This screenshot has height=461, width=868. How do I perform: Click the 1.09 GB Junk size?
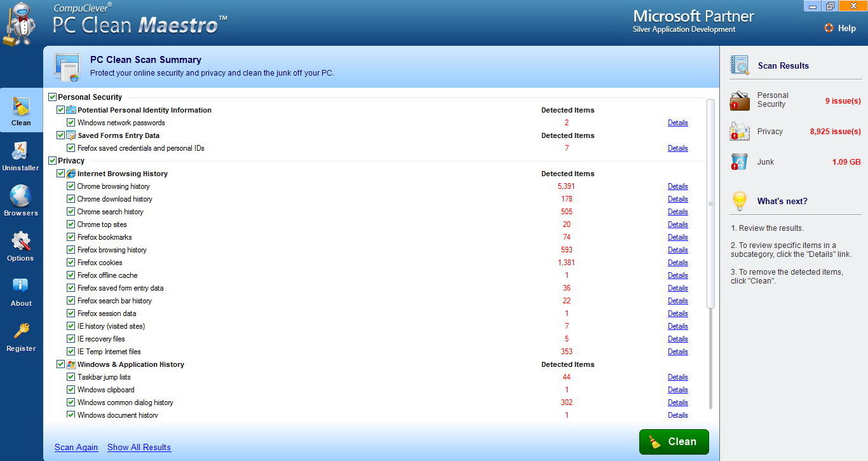846,162
